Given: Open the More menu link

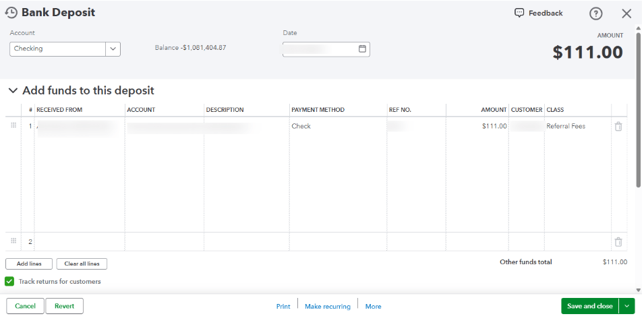Looking at the screenshot, I should pos(374,306).
